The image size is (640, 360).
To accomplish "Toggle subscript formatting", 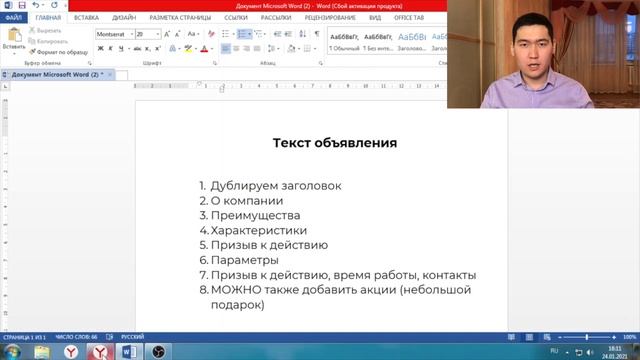I will pyautogui.click(x=148, y=49).
